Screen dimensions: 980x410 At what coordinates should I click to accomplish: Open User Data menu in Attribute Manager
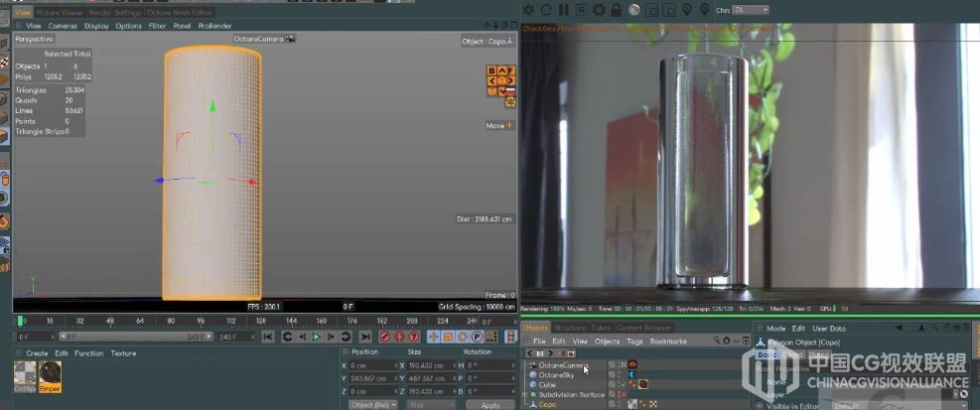(829, 329)
